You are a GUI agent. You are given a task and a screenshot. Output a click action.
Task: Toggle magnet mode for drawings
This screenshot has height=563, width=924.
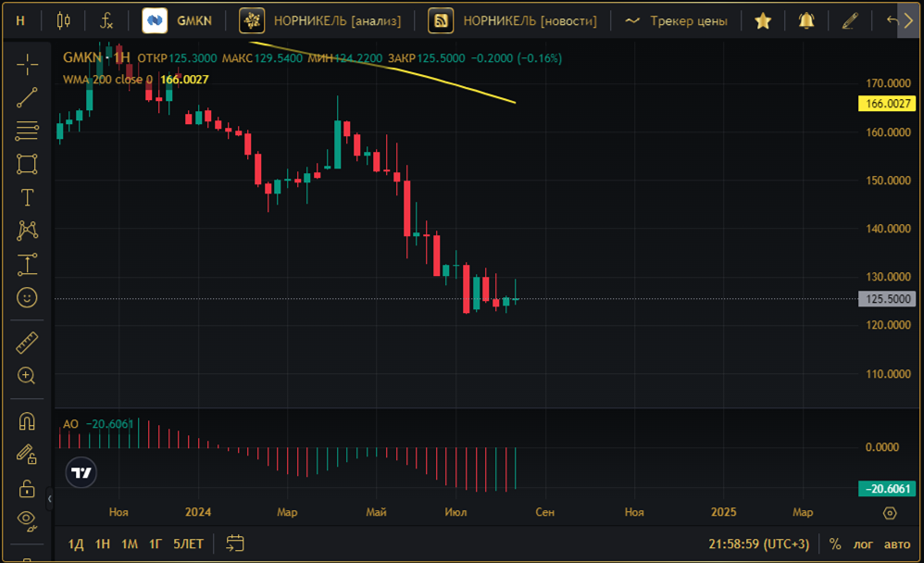click(x=27, y=421)
